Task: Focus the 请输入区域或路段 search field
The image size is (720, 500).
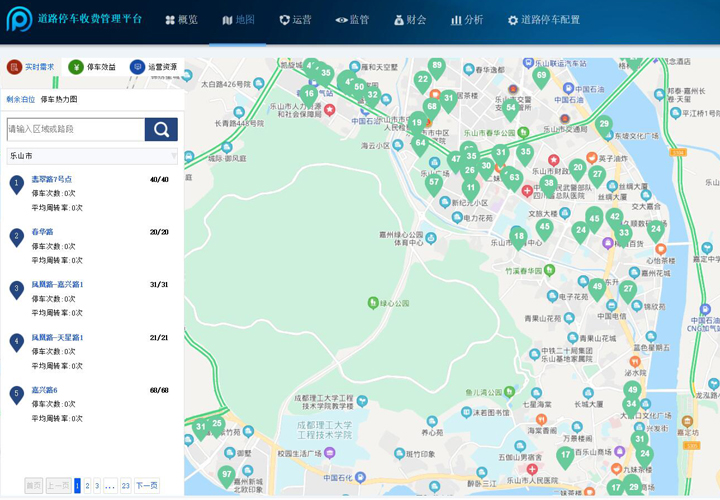Action: [76, 129]
